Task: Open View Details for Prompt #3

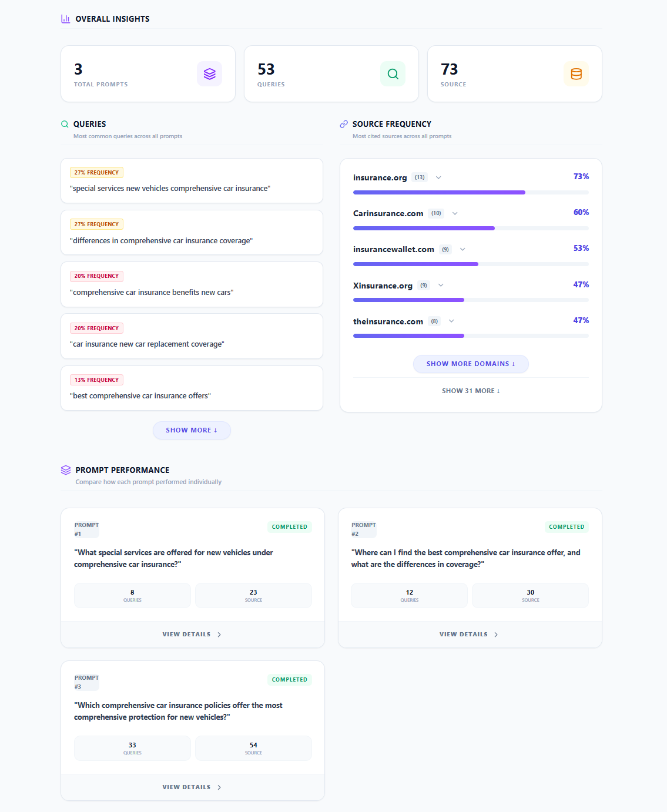Action: (x=192, y=787)
